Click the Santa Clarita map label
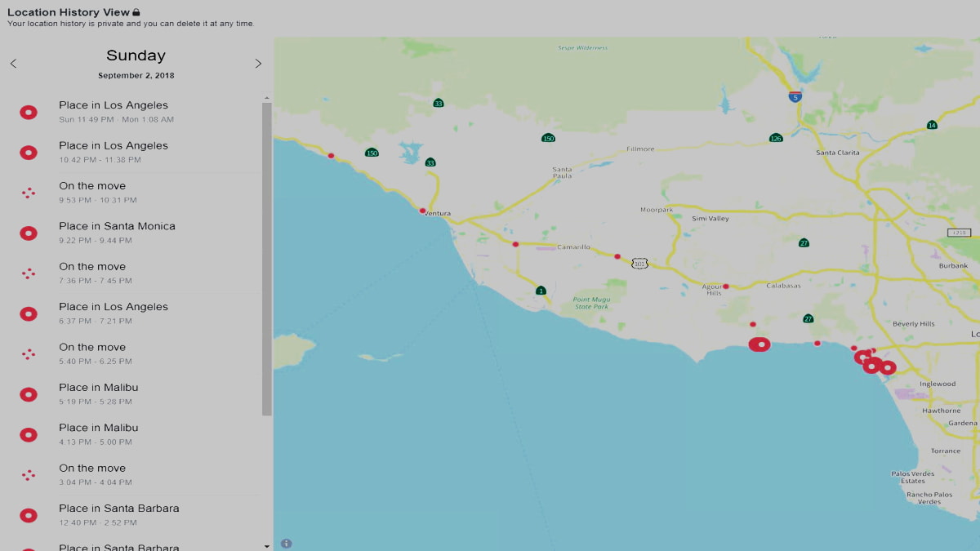980x551 pixels. (x=837, y=153)
